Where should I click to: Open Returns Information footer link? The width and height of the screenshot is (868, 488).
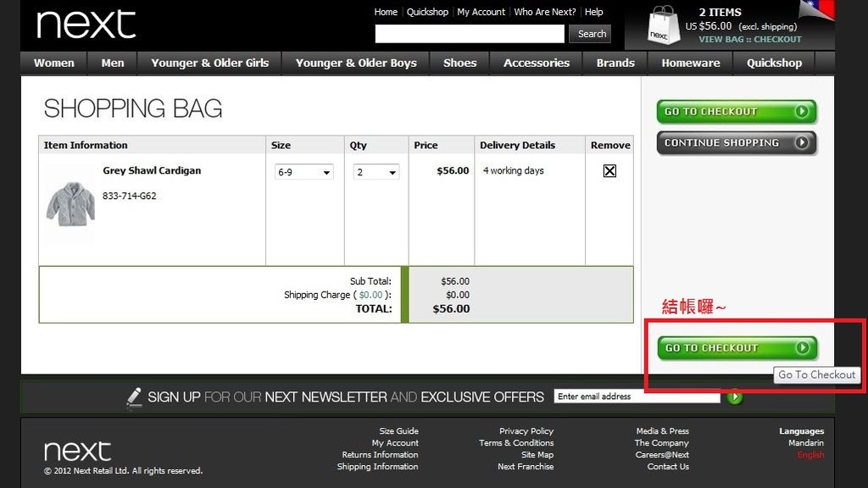click(x=381, y=455)
